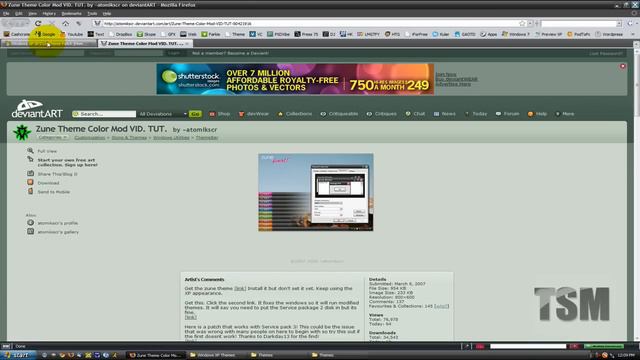Open the Tools menu

pos(92,13)
